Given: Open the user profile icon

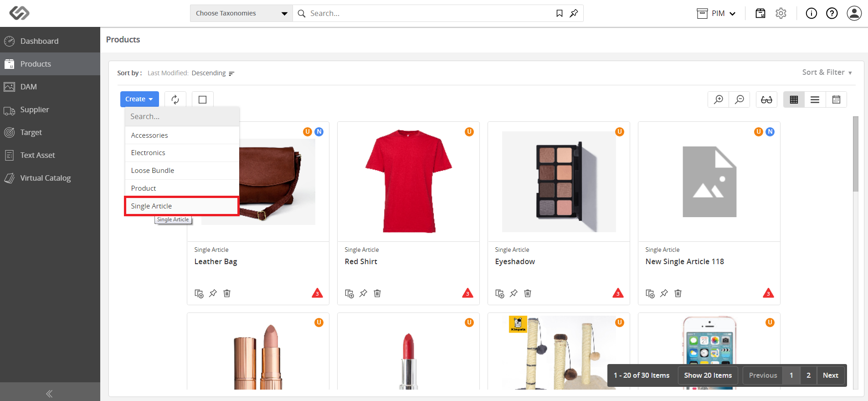Looking at the screenshot, I should (x=854, y=13).
